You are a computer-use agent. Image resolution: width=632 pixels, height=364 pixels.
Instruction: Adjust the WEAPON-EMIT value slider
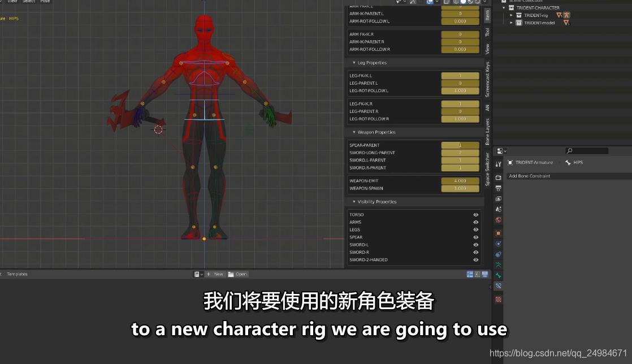[460, 181]
